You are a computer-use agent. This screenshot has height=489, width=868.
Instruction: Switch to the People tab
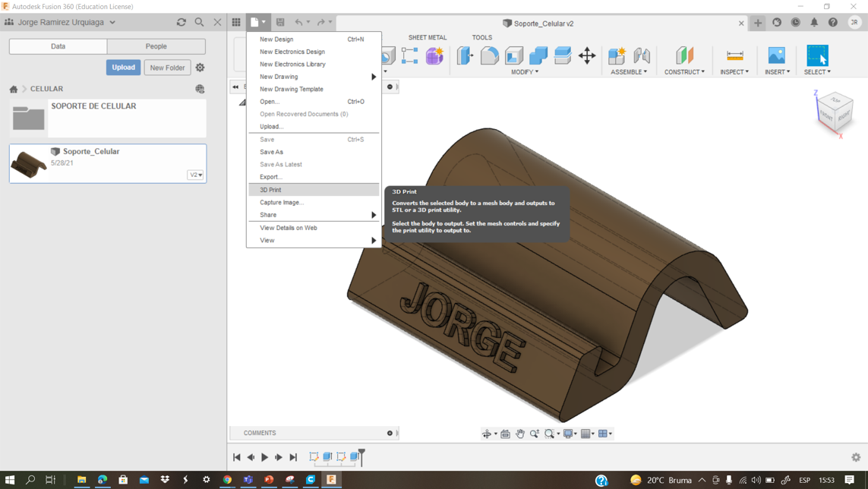tap(156, 46)
